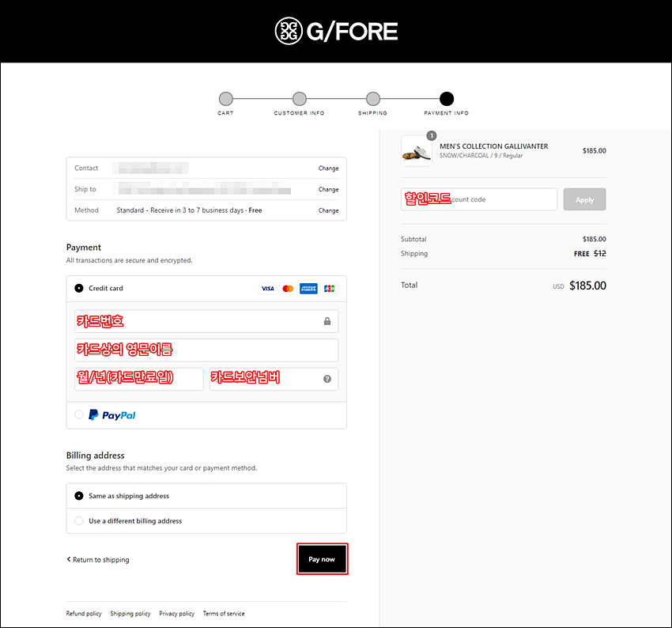Click the struck-through $12 shipping price
This screenshot has width=672, height=628.
pos(599,253)
